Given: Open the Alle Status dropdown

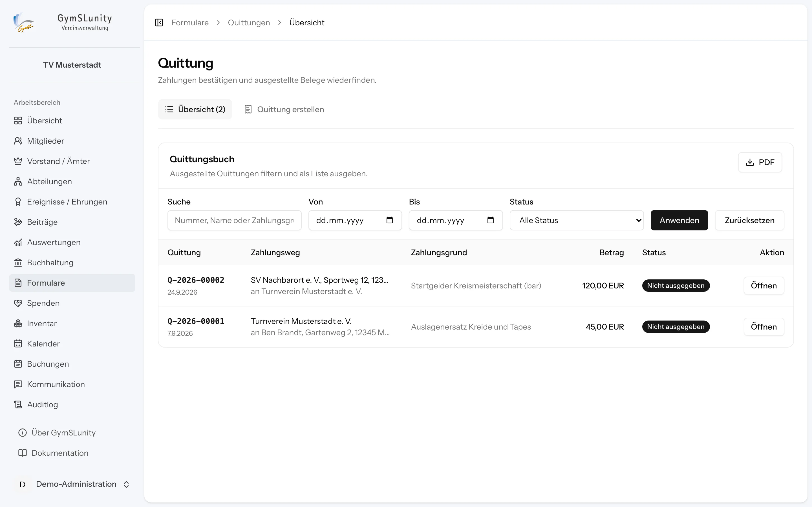Looking at the screenshot, I should pos(577,220).
